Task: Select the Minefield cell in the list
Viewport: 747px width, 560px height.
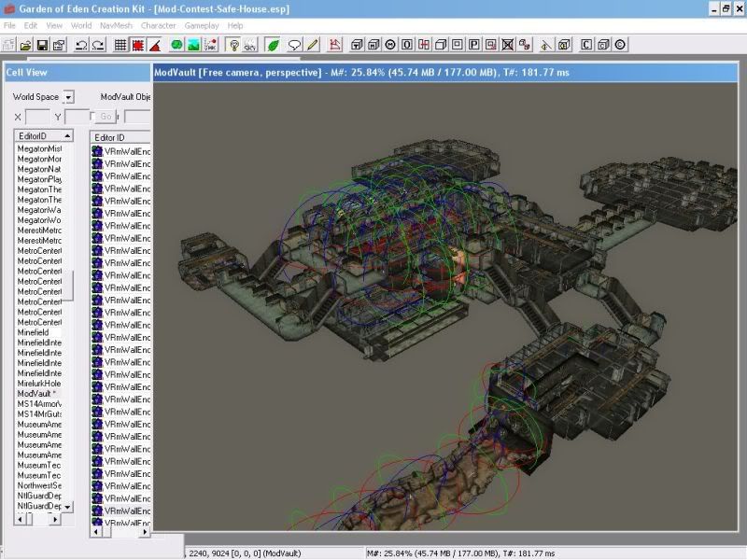Action: point(33,332)
